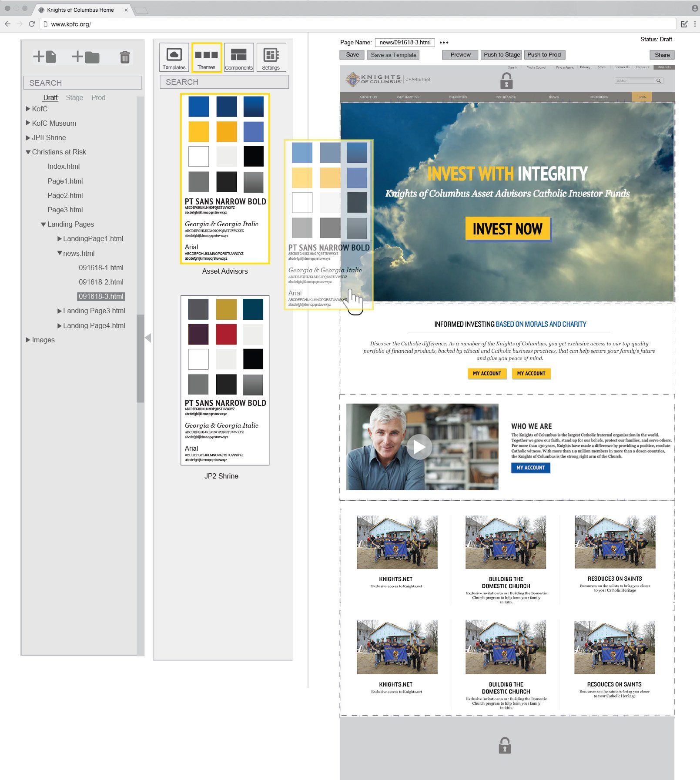Click Save as Template button
700x780 pixels.
click(x=394, y=55)
